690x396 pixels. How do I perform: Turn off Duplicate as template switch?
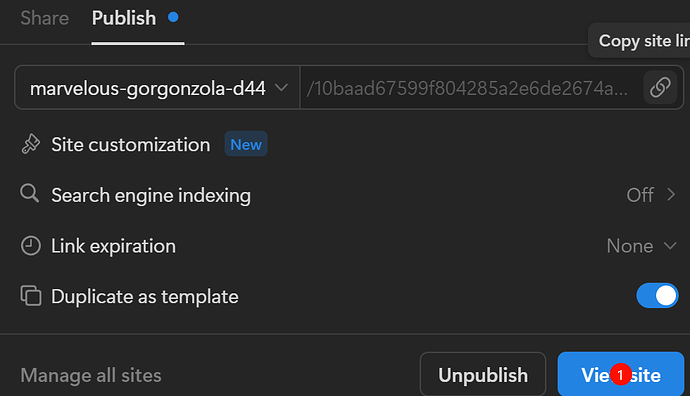click(657, 296)
